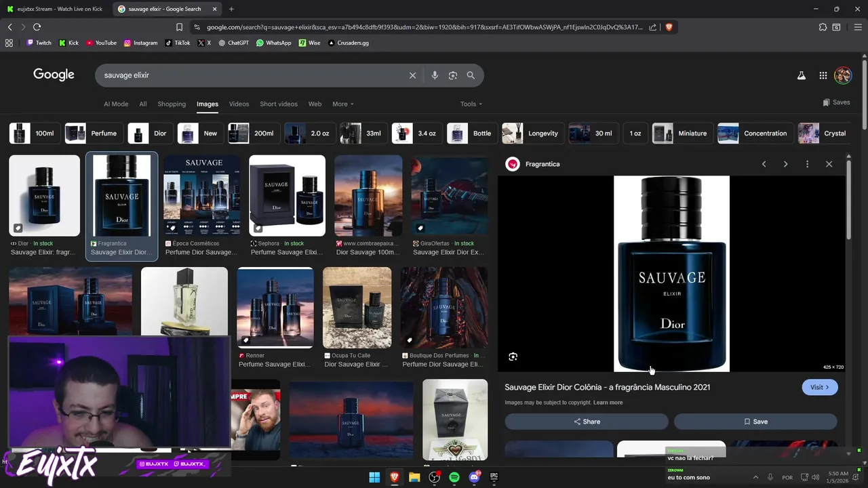This screenshot has height=488, width=868.
Task: Open the browser apps grid left of bookmarks
Action: [9, 43]
